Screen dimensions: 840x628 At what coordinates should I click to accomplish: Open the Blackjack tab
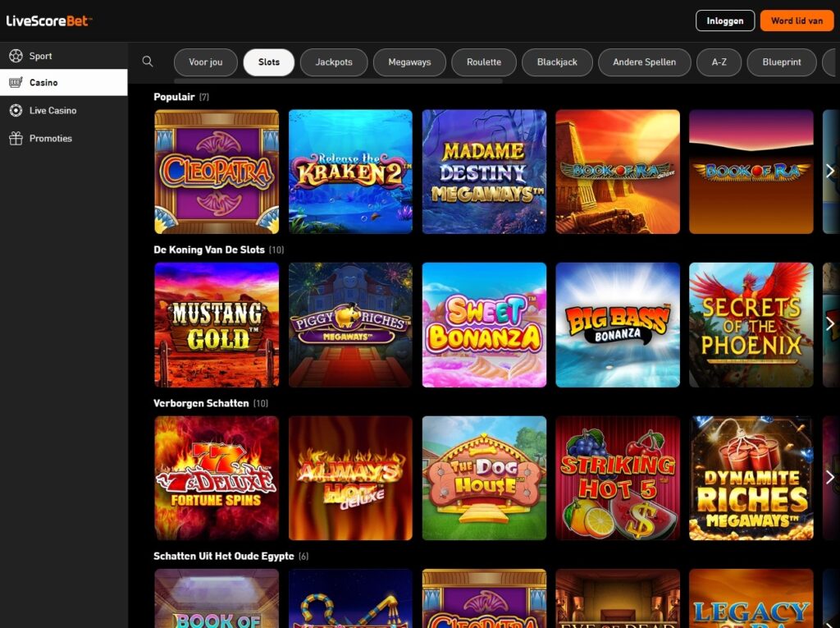pyautogui.click(x=557, y=62)
